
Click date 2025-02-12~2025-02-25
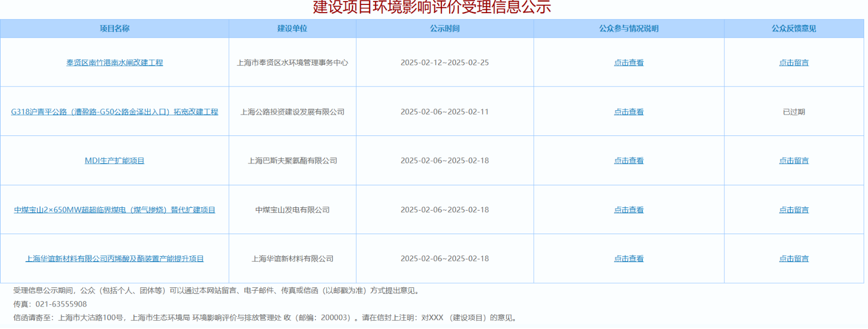tap(445, 63)
